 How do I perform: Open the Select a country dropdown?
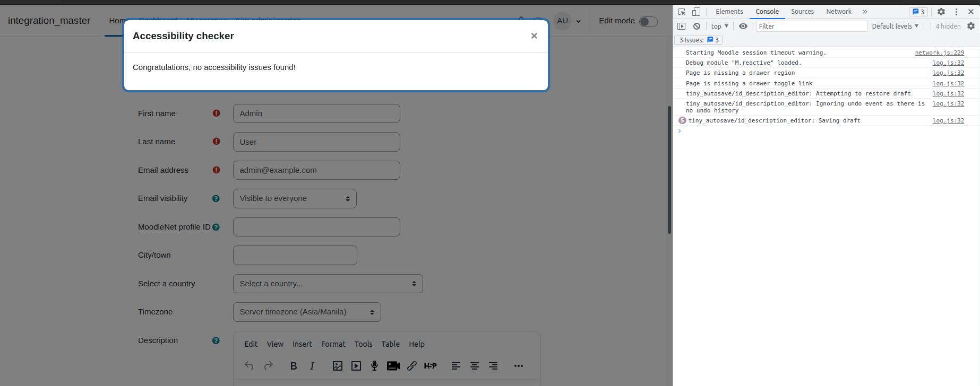pyautogui.click(x=328, y=284)
